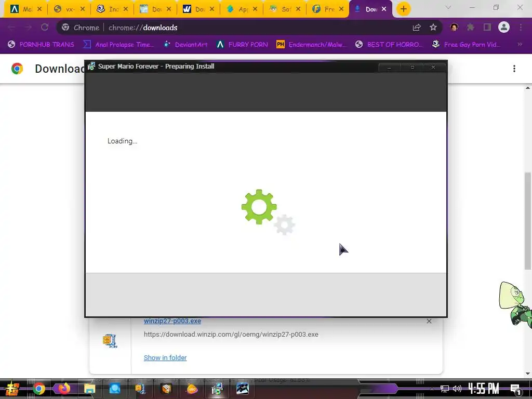
Task: Open the Endermanch/Malw... bookmark
Action: (311, 45)
